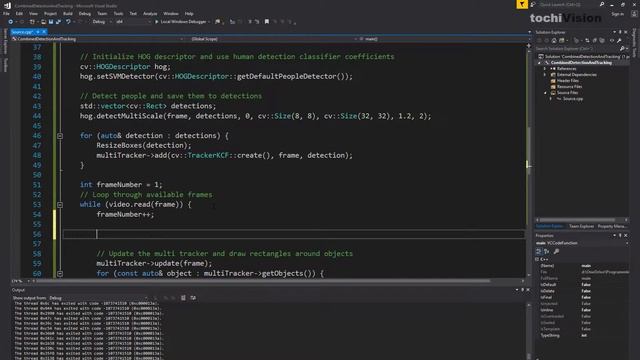Open the main VCCodeFunction object dropdown
Screen dimensions: 640x360
click(582, 243)
